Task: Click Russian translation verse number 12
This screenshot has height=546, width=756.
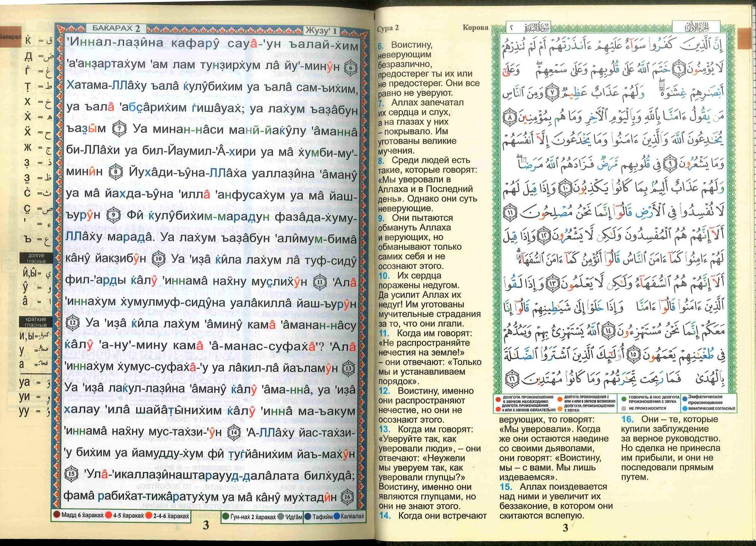Action: tap(384, 391)
